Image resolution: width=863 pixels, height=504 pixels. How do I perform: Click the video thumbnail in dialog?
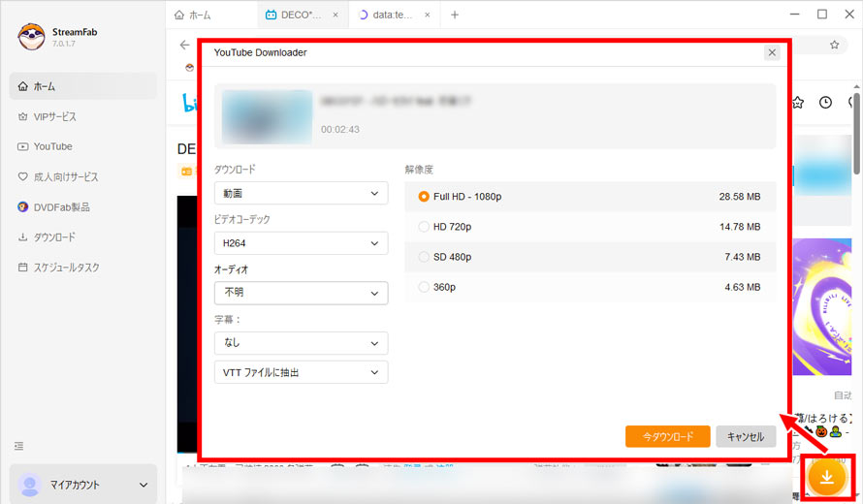click(267, 116)
